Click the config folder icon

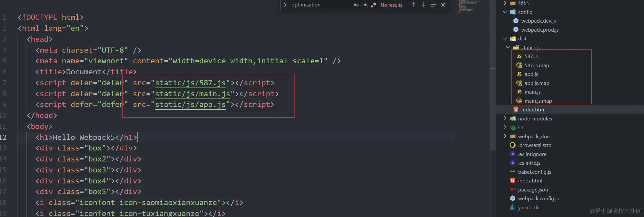pyautogui.click(x=513, y=12)
